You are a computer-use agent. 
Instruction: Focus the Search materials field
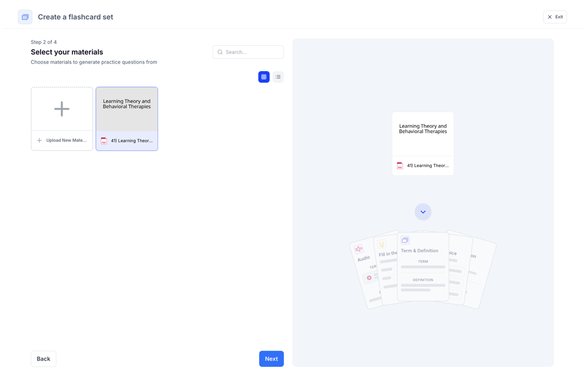[x=248, y=52]
